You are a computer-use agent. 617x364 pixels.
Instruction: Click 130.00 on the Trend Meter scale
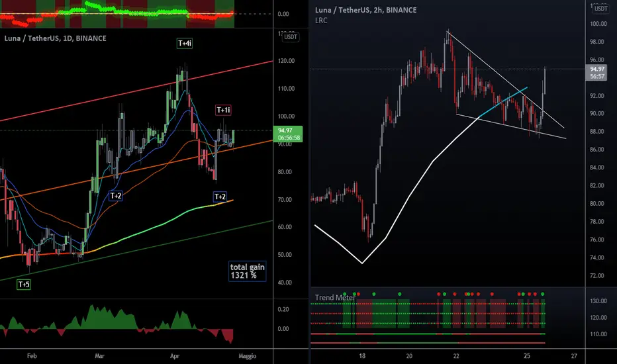click(x=598, y=301)
